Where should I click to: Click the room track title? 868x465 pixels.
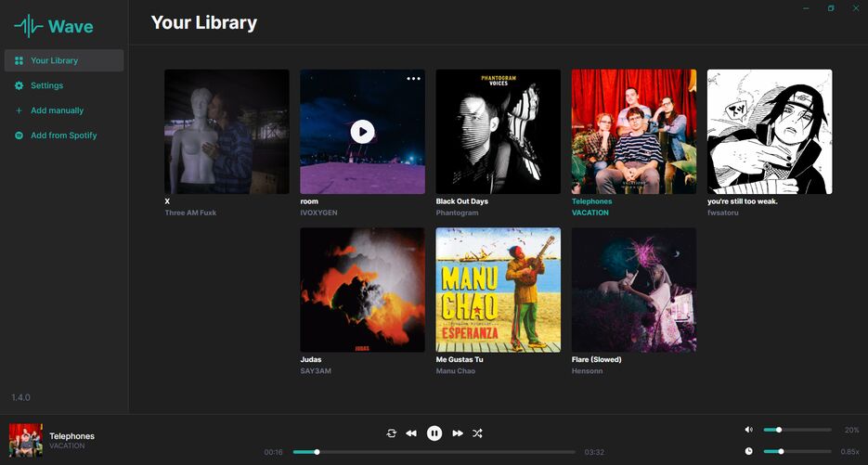pos(309,201)
